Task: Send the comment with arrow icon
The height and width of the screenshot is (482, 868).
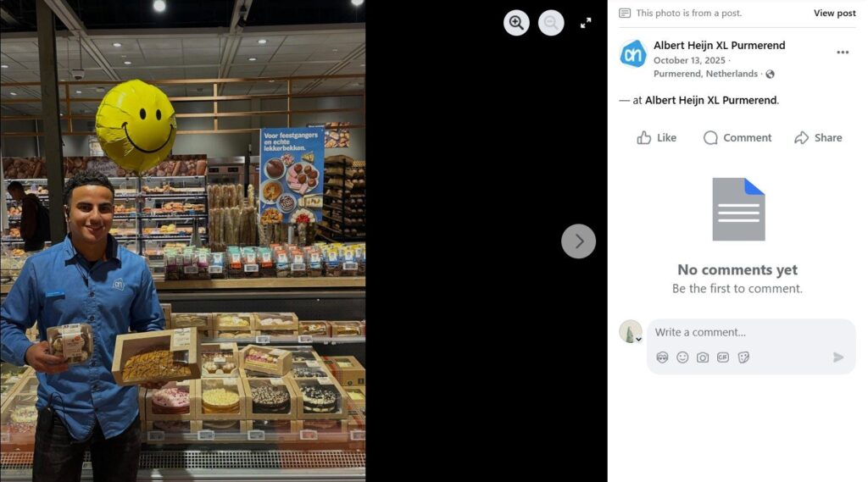Action: (838, 357)
